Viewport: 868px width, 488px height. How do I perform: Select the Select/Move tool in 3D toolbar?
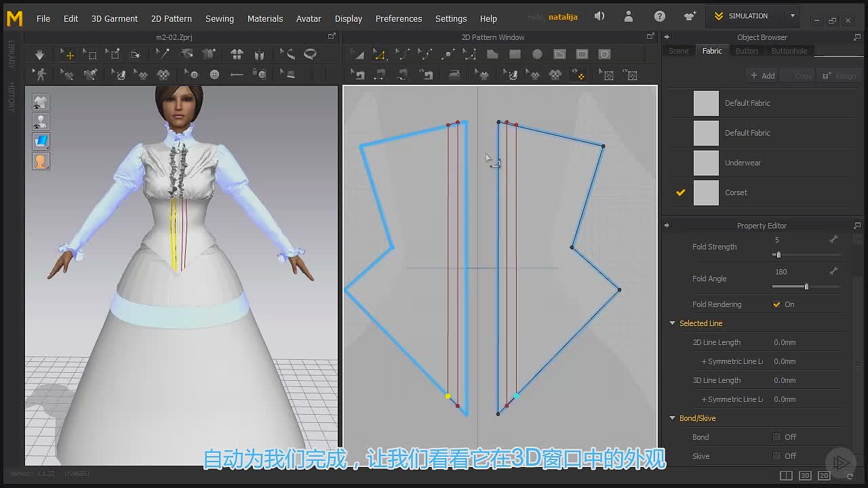[x=67, y=54]
